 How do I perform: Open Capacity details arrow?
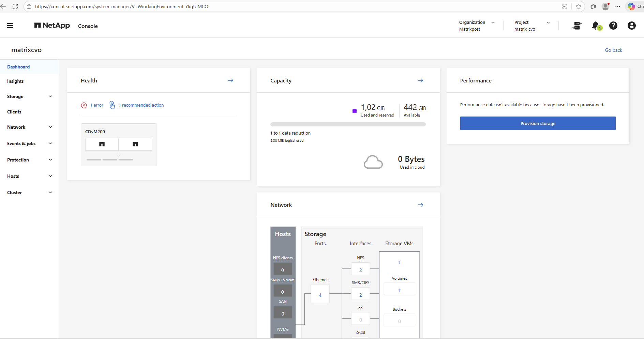pos(420,80)
